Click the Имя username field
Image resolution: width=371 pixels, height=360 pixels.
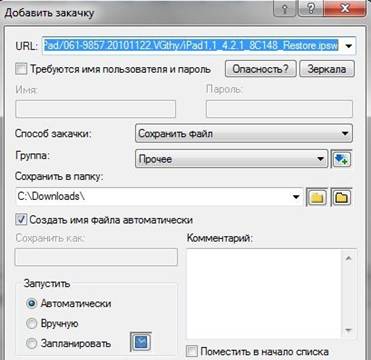point(95,109)
